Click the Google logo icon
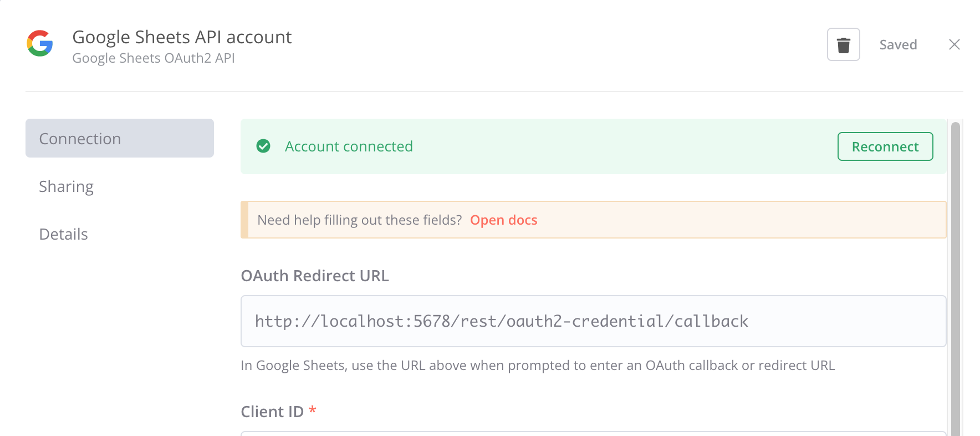This screenshot has width=980, height=436. [40, 43]
